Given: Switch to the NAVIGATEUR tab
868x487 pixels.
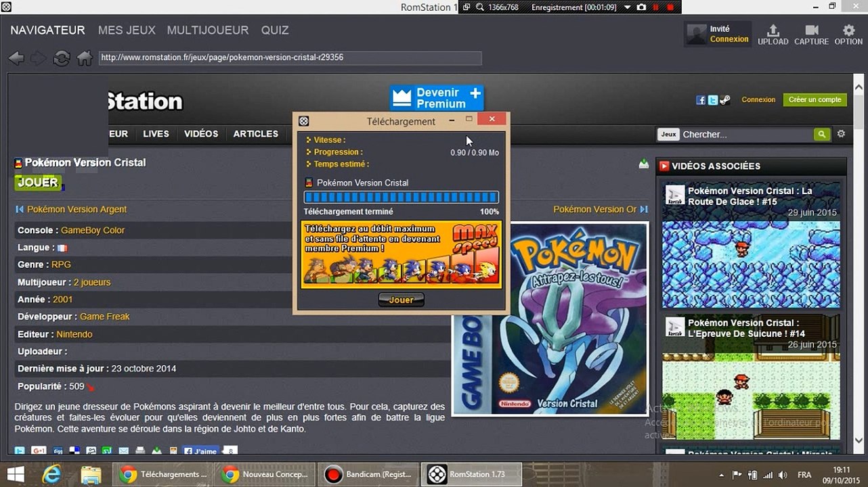Looking at the screenshot, I should coord(47,30).
